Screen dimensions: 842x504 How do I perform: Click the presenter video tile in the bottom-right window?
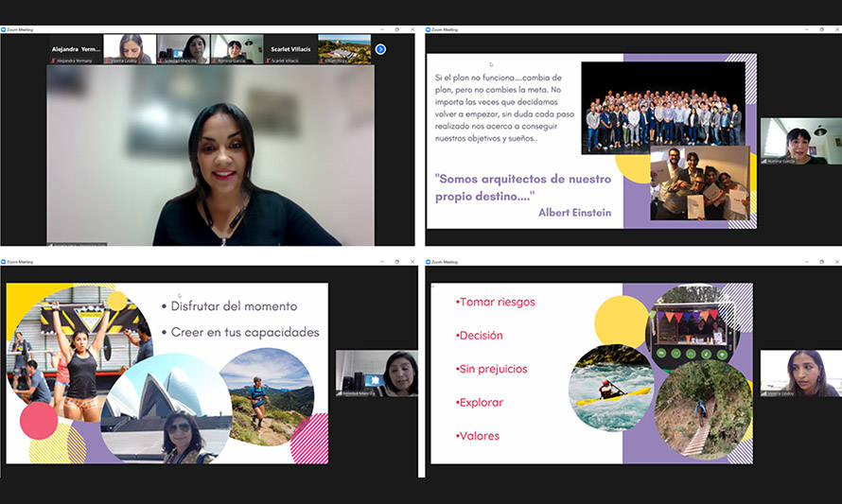[801, 374]
